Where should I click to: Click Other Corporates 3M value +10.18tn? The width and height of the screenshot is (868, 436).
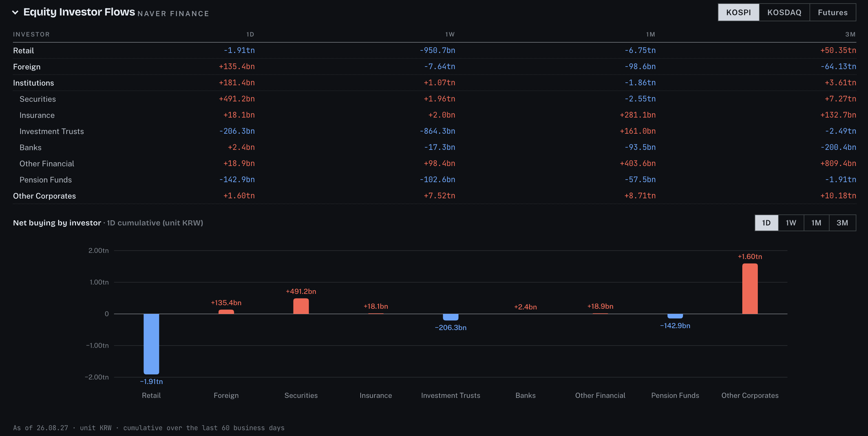[x=838, y=196]
